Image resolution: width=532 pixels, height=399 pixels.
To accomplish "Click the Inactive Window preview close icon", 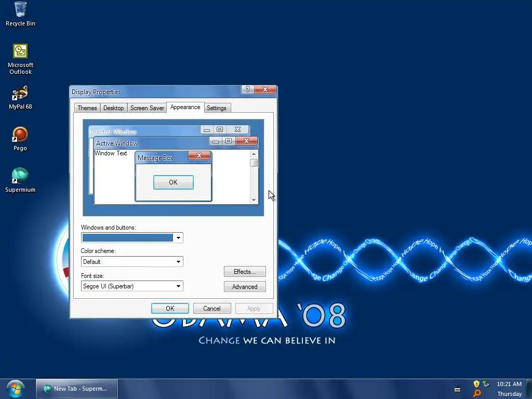I will tap(237, 129).
